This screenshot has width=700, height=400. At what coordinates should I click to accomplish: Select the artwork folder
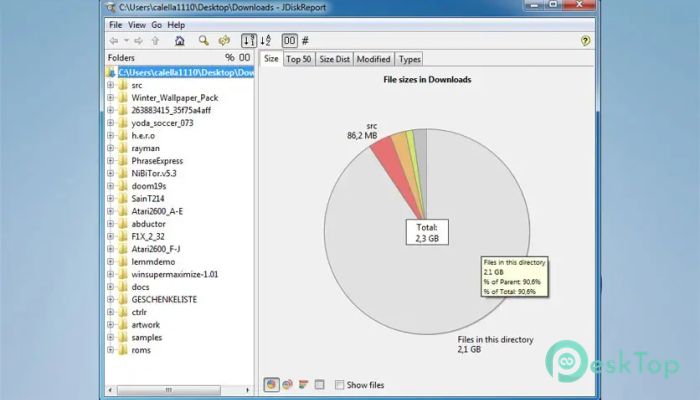click(146, 325)
